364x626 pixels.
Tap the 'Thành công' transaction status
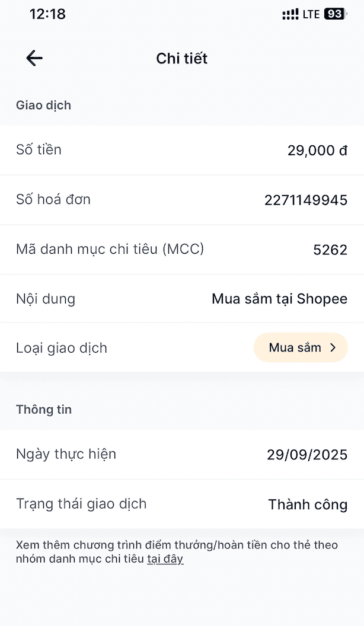click(308, 504)
